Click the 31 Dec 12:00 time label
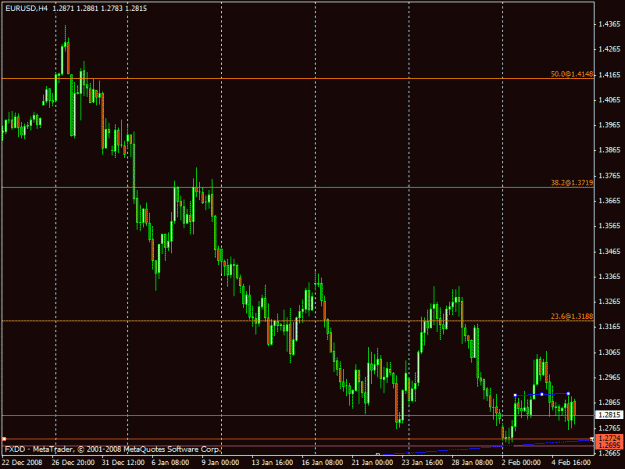Screen dimensions: 625x469 123,462
